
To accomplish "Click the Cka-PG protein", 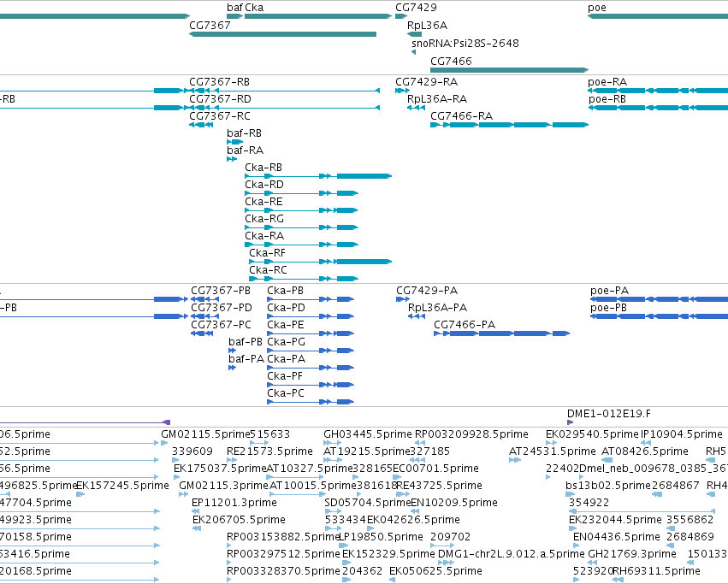I will [311, 351].
